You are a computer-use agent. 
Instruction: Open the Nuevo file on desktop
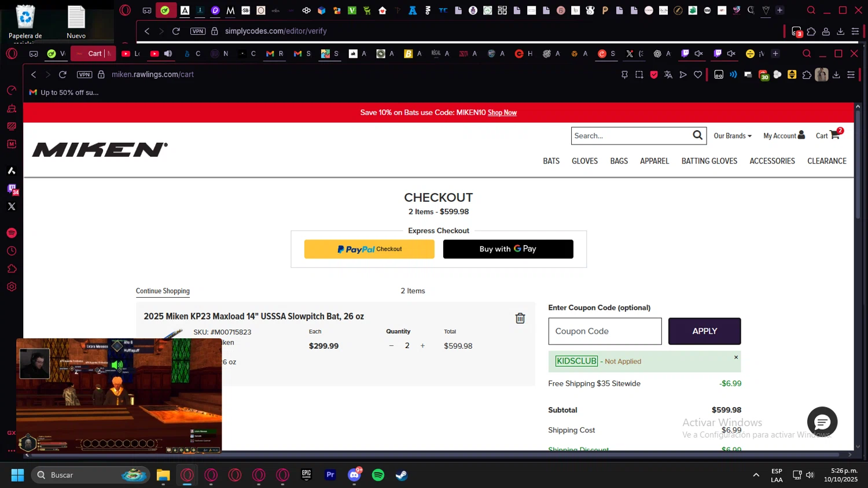click(x=76, y=22)
